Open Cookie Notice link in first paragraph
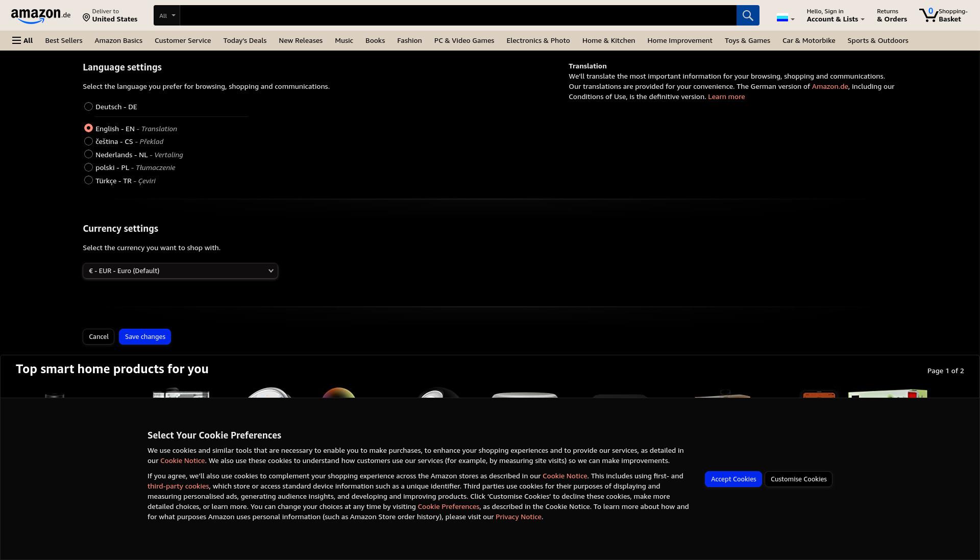Viewport: 980px width, 560px height. click(x=183, y=460)
